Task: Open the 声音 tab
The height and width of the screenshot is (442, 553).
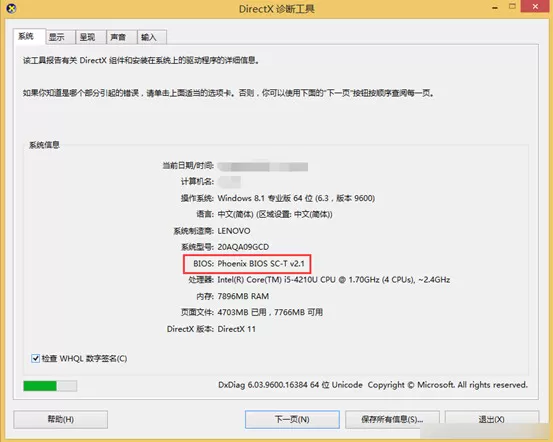Action: coord(122,37)
